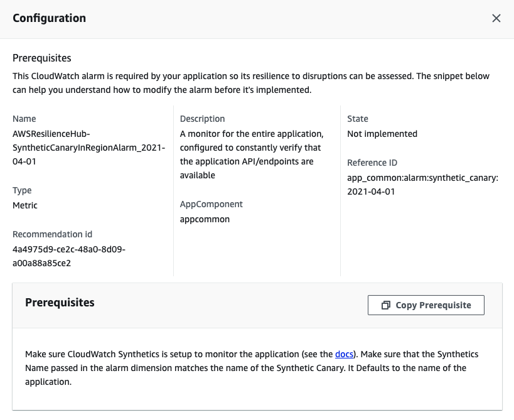This screenshot has width=514, height=420.
Task: Select the monitor description text
Action: coord(252,154)
